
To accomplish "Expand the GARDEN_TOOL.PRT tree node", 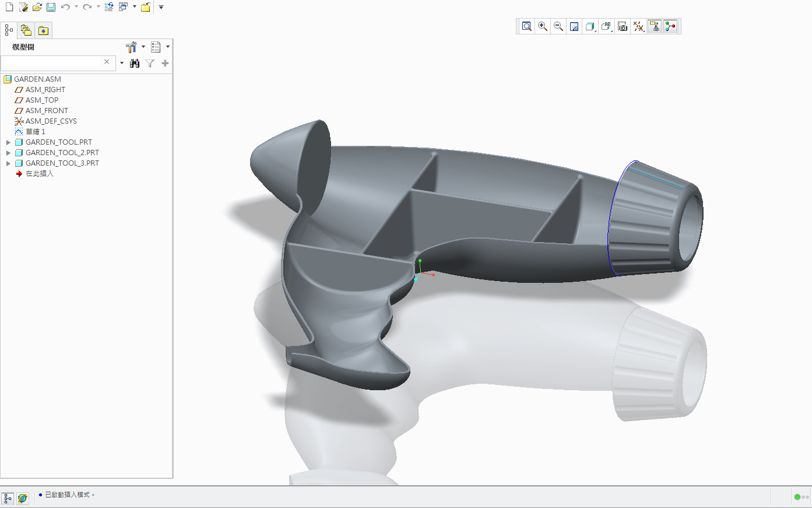I will pyautogui.click(x=8, y=142).
